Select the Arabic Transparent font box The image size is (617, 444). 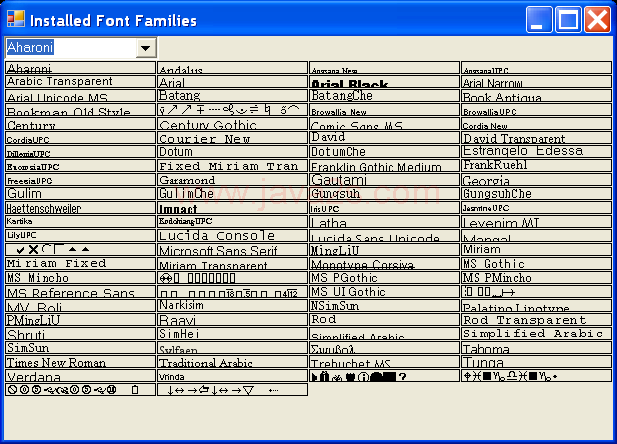click(x=80, y=81)
